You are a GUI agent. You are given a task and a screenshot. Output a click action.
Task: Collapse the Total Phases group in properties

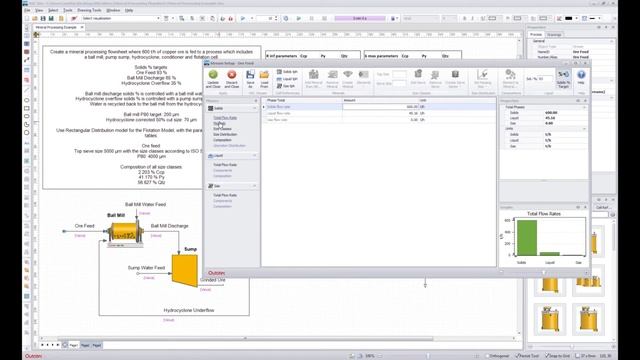click(584, 107)
